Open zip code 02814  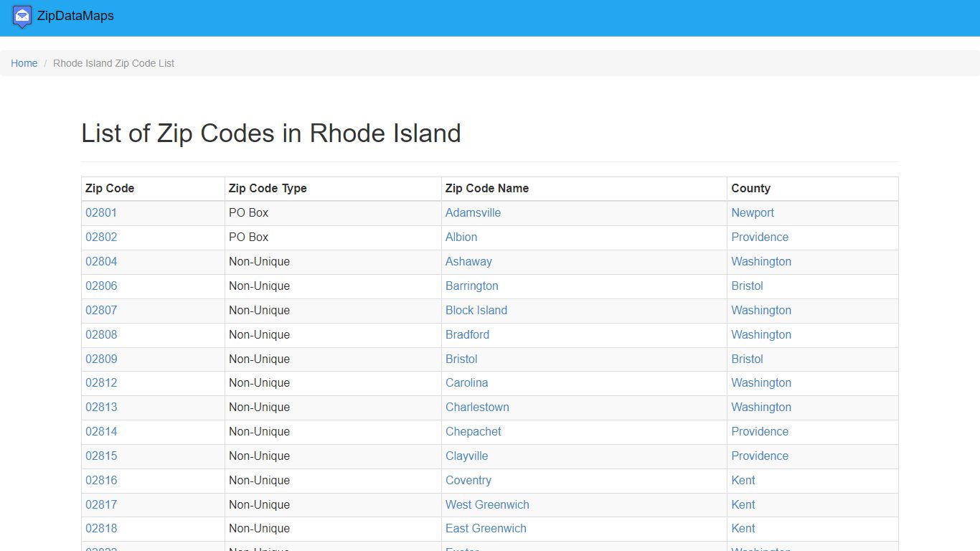pyautogui.click(x=101, y=432)
